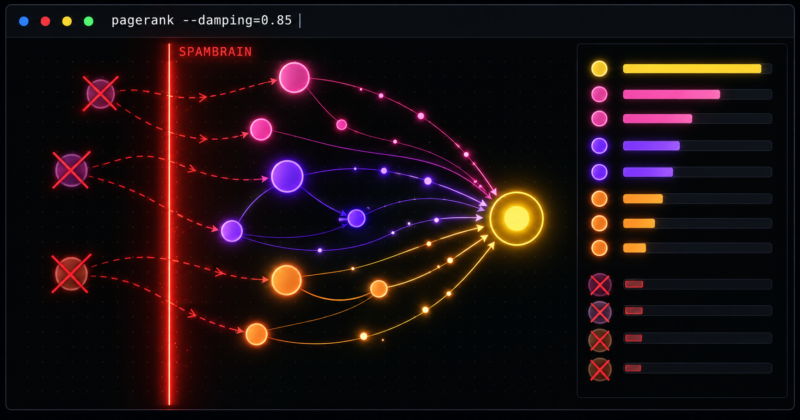Select the largest pink node in the graph

pos(294,78)
